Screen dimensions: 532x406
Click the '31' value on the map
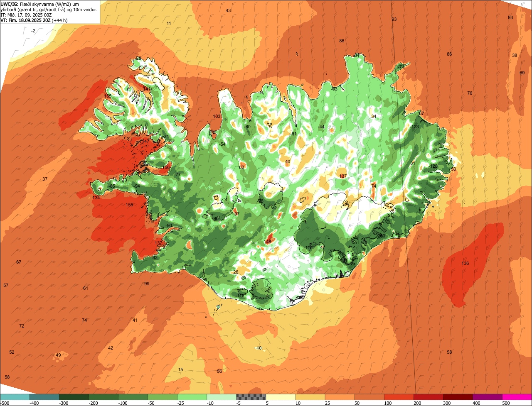tap(413, 163)
